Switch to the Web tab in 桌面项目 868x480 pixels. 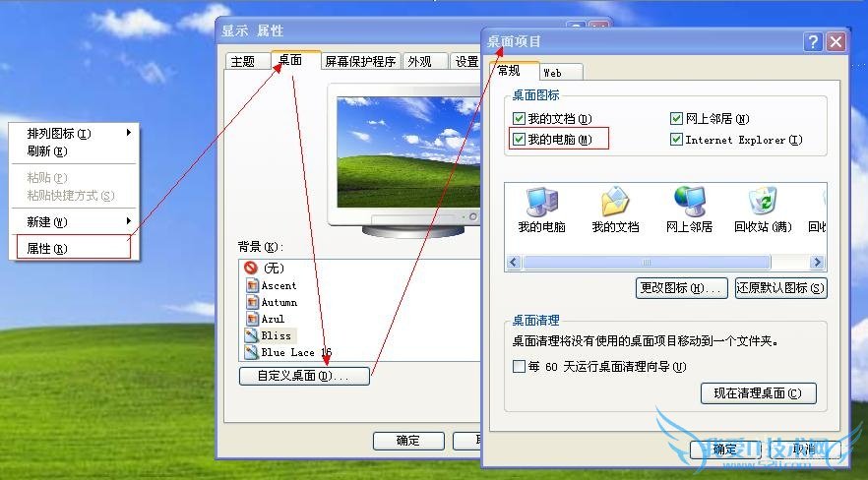(x=560, y=73)
